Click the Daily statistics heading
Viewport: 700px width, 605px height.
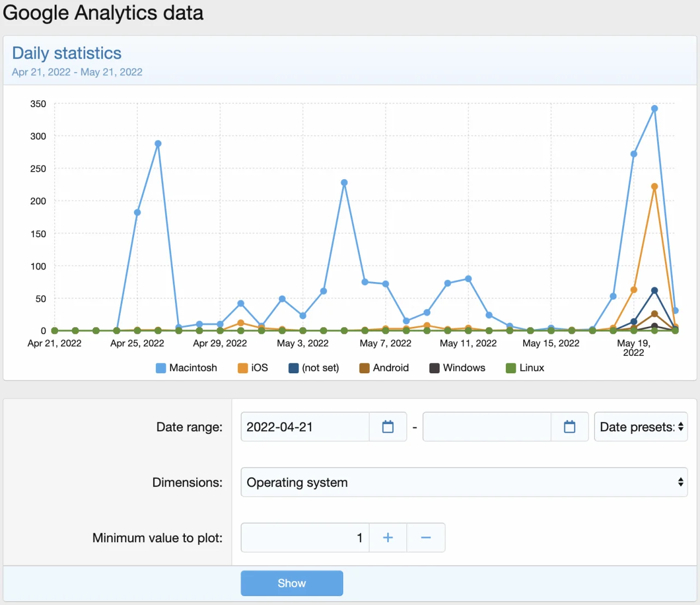[67, 53]
